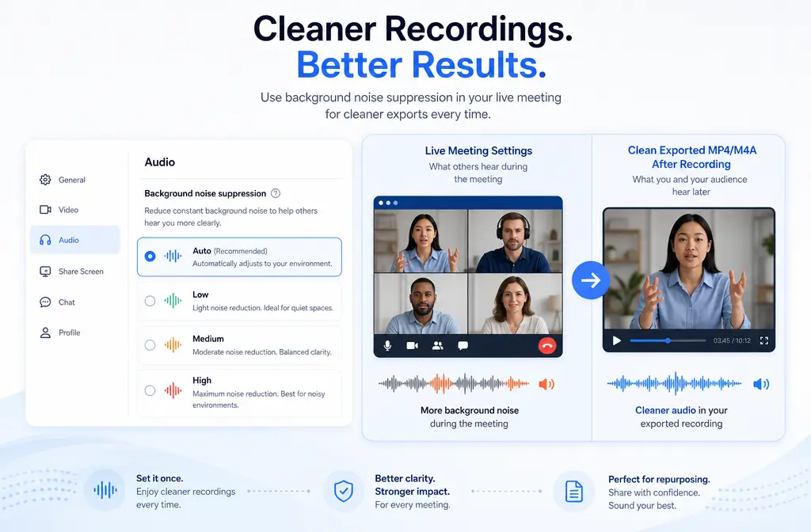The width and height of the screenshot is (811, 532).
Task: Open the Profile person icon in sidebar
Action: (x=45, y=332)
